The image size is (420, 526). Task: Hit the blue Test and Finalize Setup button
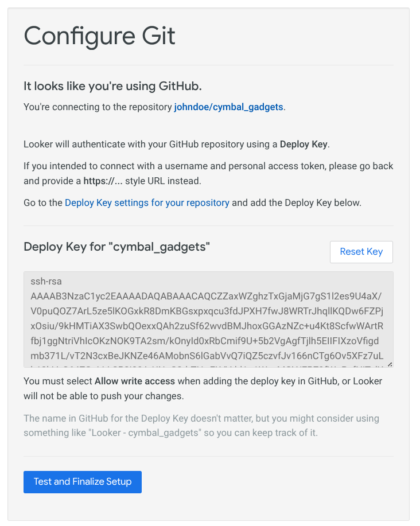(x=82, y=482)
